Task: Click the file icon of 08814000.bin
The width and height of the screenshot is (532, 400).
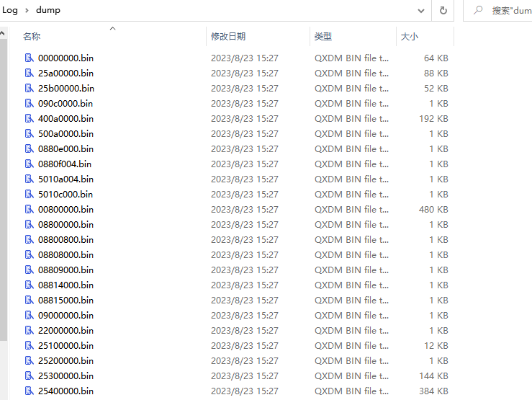Action: [x=30, y=285]
